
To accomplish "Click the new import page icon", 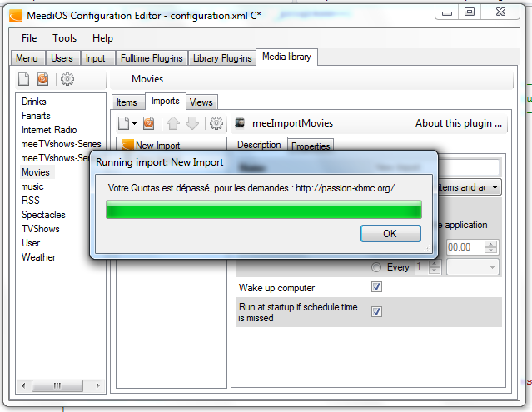I will (x=123, y=123).
